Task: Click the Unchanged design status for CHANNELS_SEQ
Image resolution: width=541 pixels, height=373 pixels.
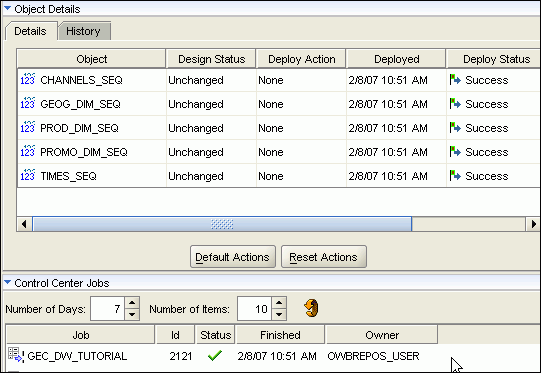Action: coord(196,80)
